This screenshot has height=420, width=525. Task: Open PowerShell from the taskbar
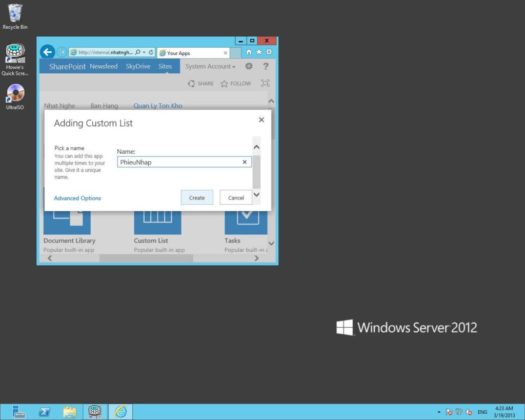point(44,412)
